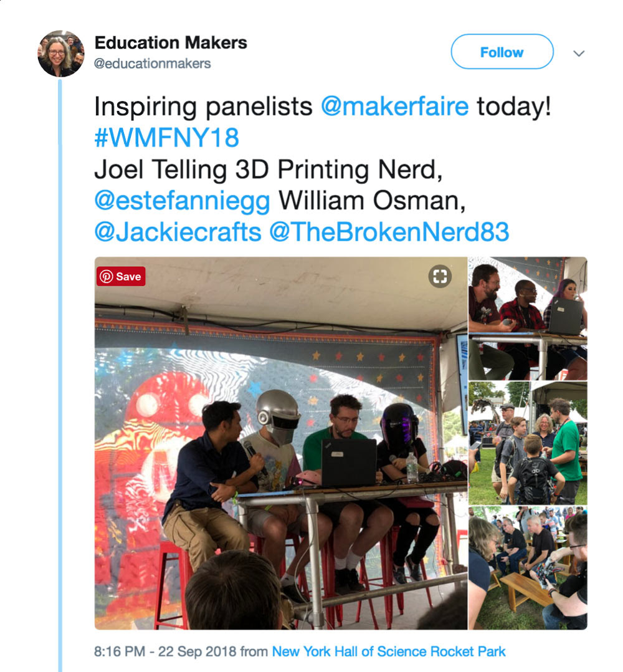Screen dimensions: 623x672
Task: Visit the @estefanniegg profile mention
Action: pos(183,201)
